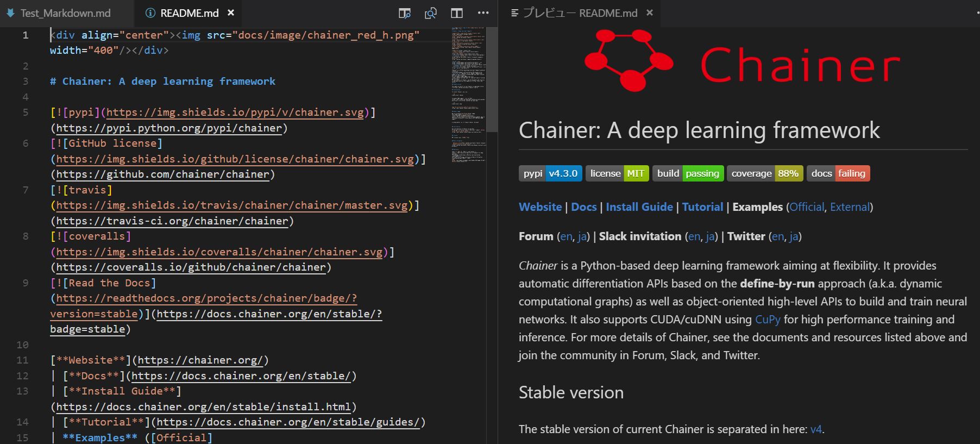Open the Website link in preview
The height and width of the screenshot is (444, 980).
(541, 207)
